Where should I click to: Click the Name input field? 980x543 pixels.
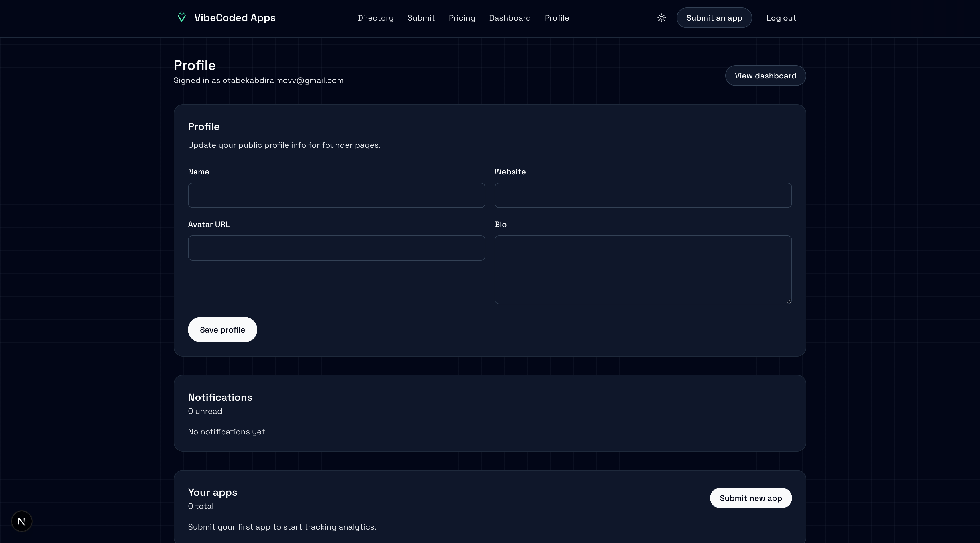[x=336, y=195]
